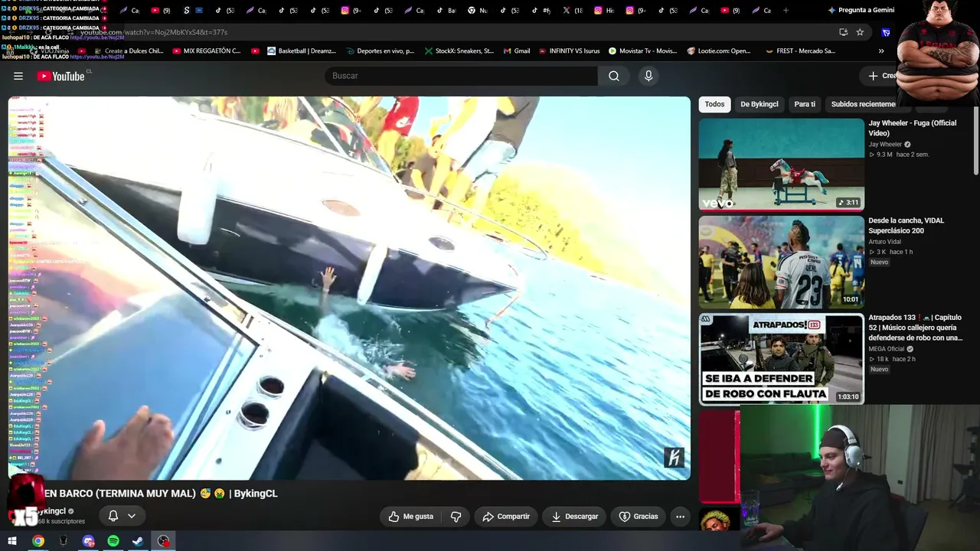Open the more actions three-dot menu
This screenshot has width=980, height=551.
(x=680, y=517)
